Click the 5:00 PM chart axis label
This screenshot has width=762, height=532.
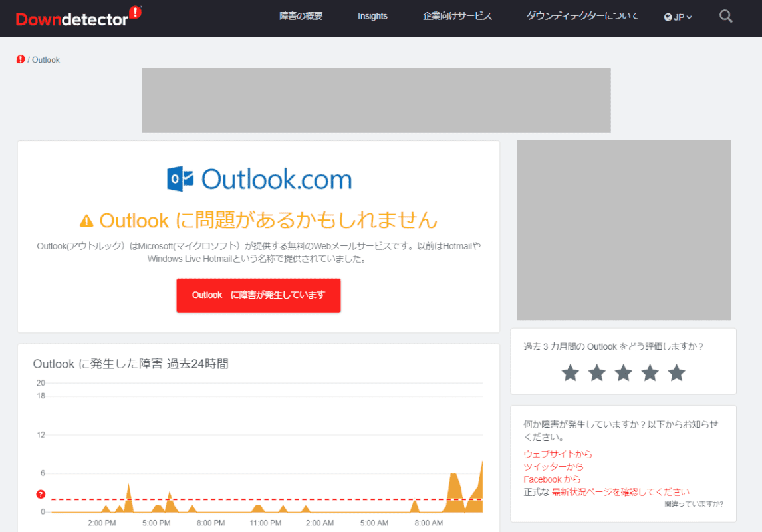156,523
